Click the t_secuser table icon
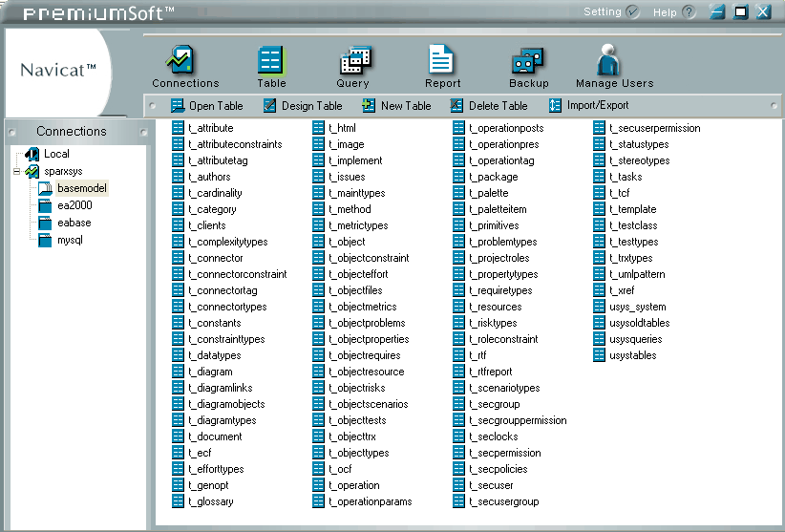The height and width of the screenshot is (532, 785). tap(458, 485)
